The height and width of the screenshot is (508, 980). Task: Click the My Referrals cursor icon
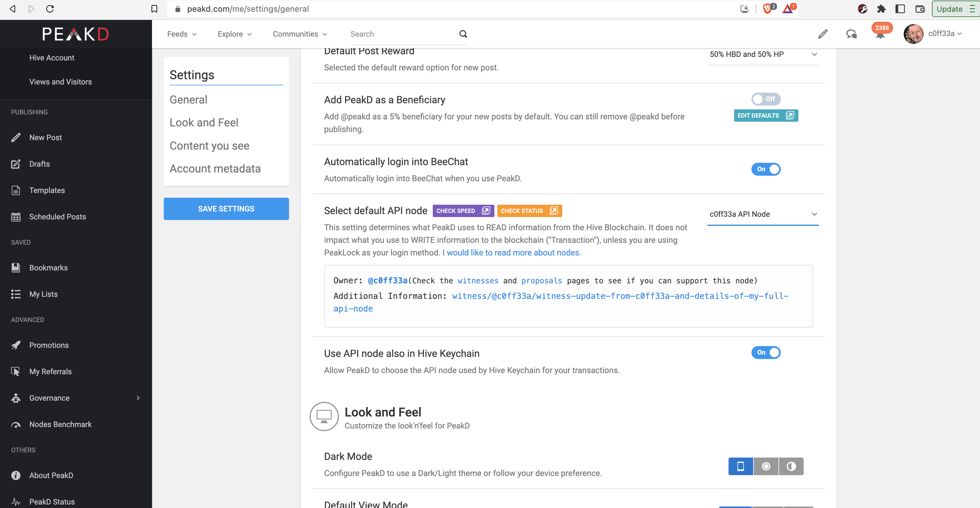coord(16,372)
